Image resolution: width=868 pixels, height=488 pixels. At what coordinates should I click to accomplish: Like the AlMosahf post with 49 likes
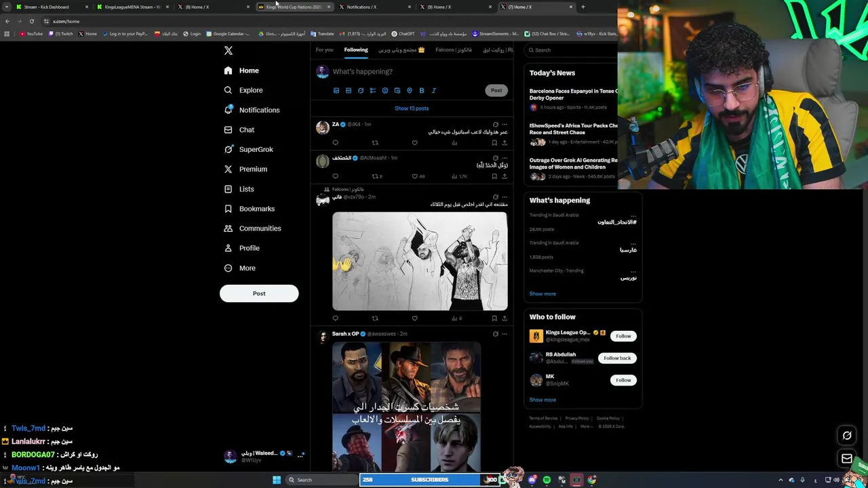(x=415, y=176)
